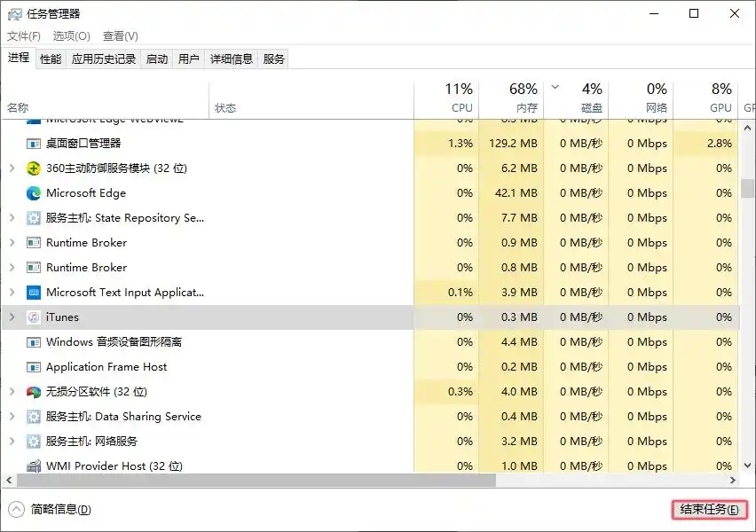Screen dimensions: 756x532
Task: Select the Application Frame Host name
Action: coord(106,367)
